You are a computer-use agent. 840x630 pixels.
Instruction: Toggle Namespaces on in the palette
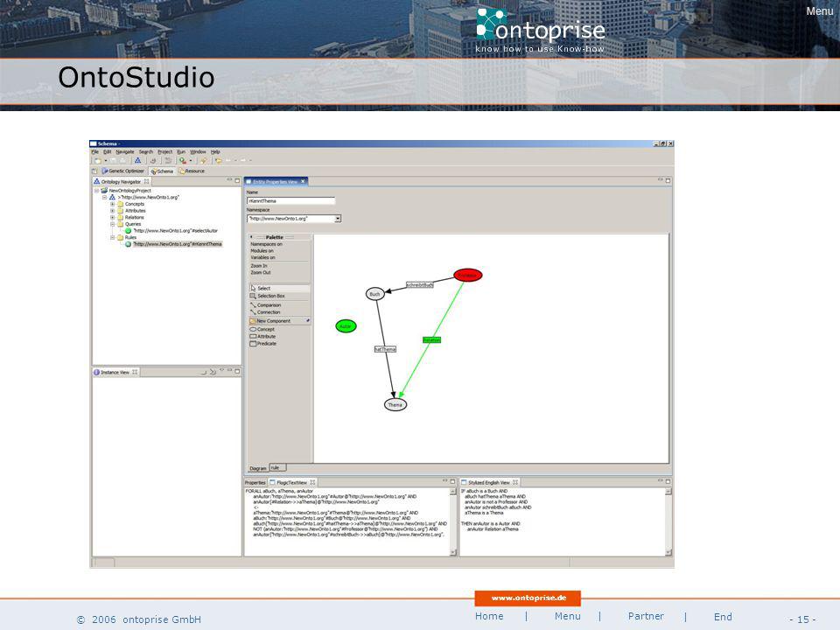pyautogui.click(x=266, y=244)
